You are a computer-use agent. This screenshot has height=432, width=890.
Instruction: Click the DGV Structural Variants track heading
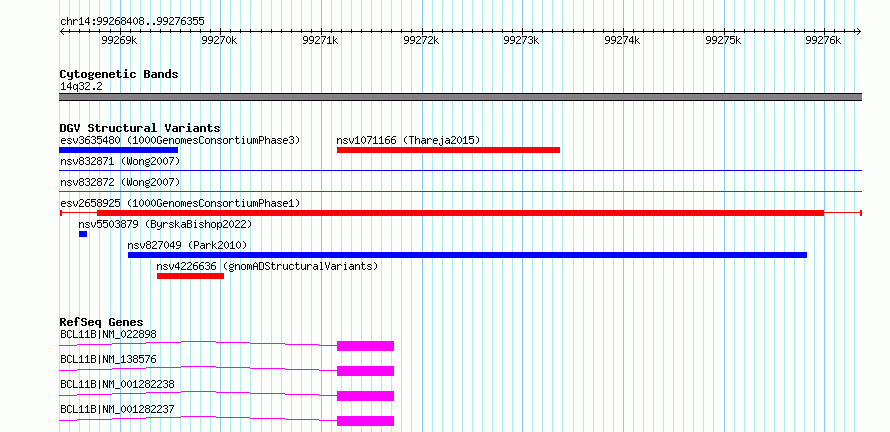(140, 128)
